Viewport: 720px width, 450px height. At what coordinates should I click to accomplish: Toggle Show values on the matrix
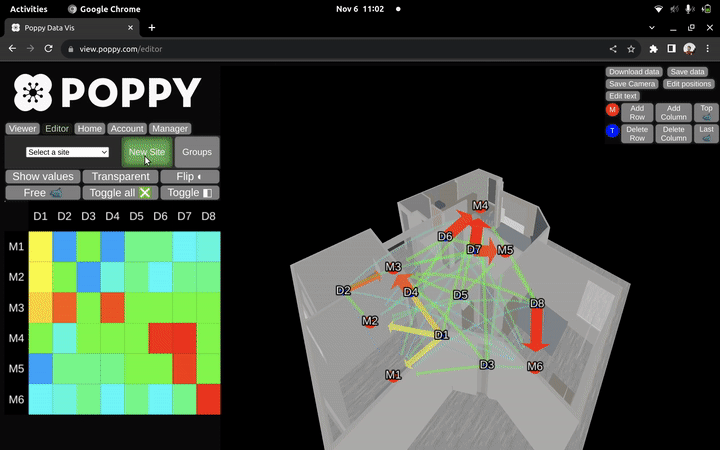pos(43,177)
